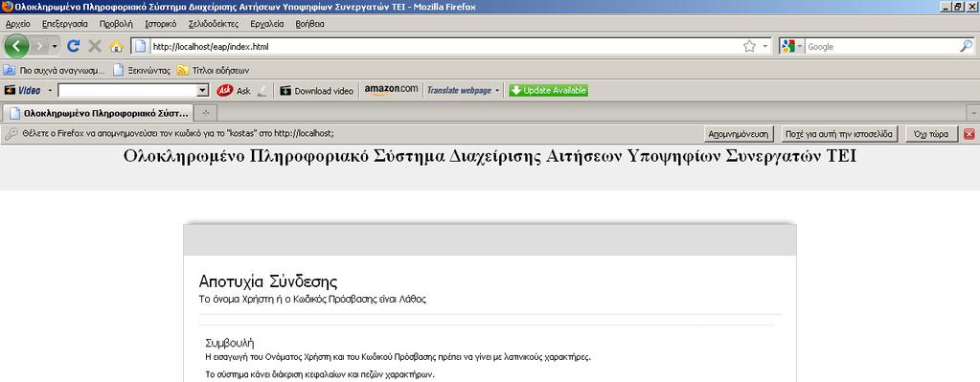980x382 pixels.
Task: Click the localhost URL address field
Action: 444,46
